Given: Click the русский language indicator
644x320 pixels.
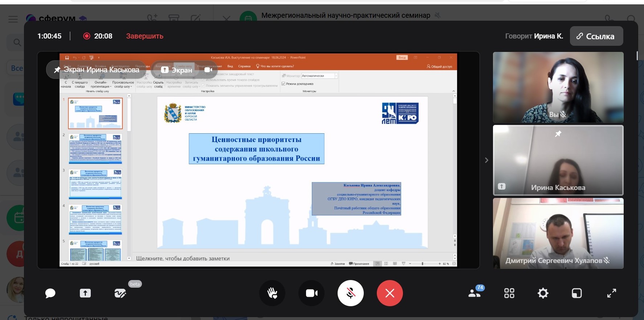Looking at the screenshot, I should (94, 264).
